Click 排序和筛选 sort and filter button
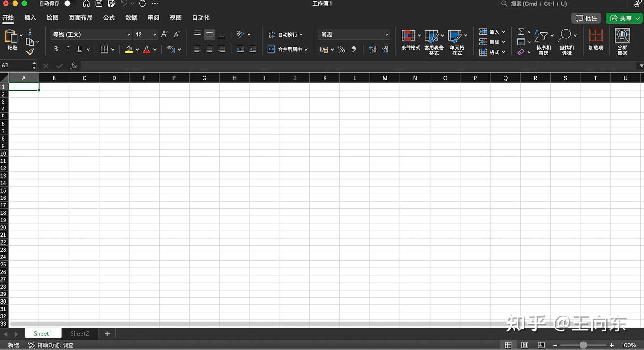Viewport: 644px width, 350px height. click(543, 42)
